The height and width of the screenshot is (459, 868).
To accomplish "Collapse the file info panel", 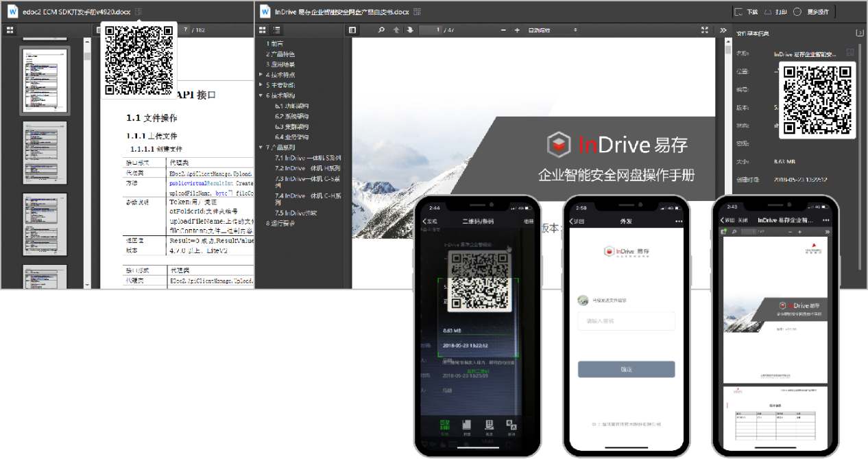I will click(859, 33).
